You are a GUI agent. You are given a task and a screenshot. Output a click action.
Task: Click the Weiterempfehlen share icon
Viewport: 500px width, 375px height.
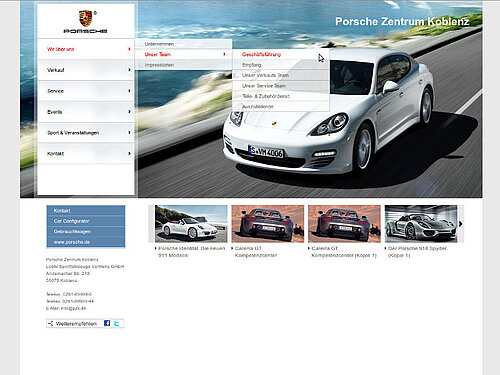(x=50, y=323)
